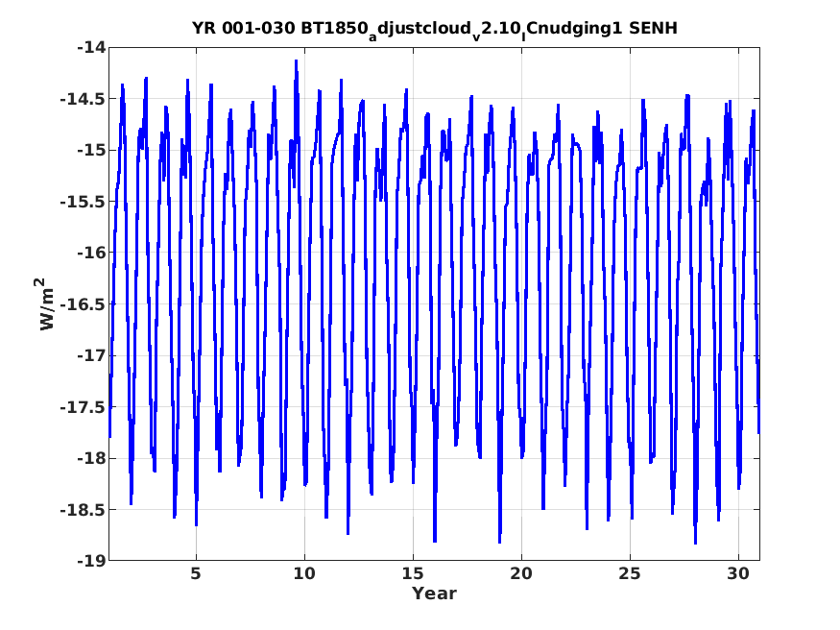Click the y-axis tick label '-19'
The height and width of the screenshot is (630, 840).
point(91,560)
